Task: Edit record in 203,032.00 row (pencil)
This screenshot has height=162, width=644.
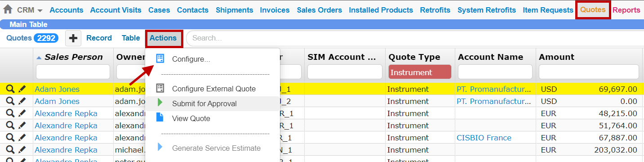Action: (22, 150)
